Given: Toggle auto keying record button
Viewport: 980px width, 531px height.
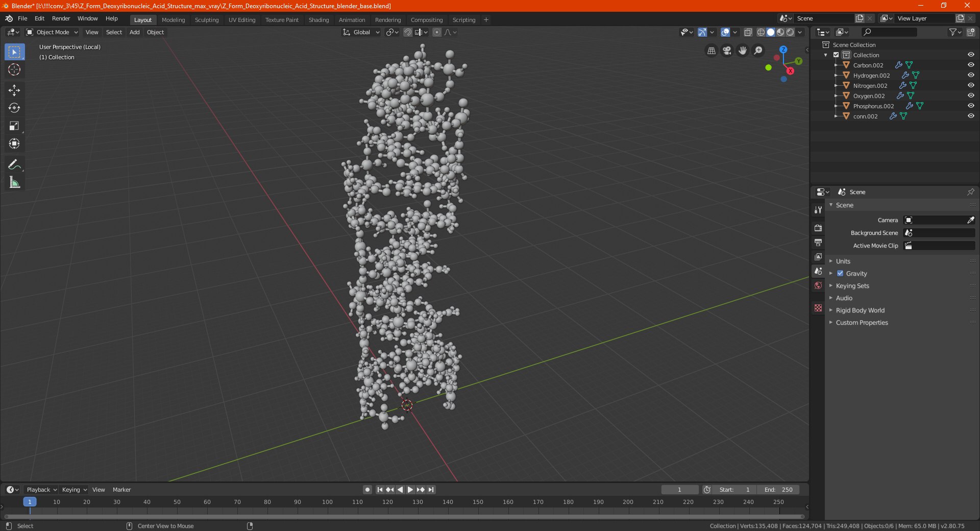Looking at the screenshot, I should pyautogui.click(x=367, y=490).
